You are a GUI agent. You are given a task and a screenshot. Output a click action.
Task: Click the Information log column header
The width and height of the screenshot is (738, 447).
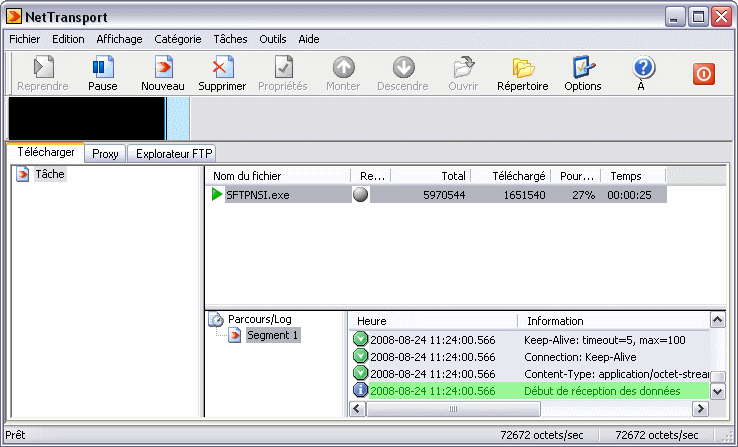[x=615, y=321]
